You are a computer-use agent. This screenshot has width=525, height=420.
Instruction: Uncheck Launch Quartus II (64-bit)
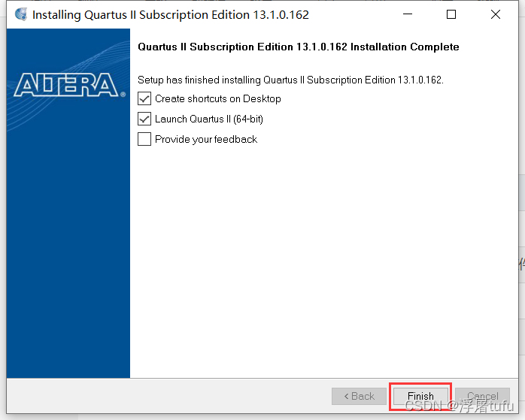click(x=144, y=119)
